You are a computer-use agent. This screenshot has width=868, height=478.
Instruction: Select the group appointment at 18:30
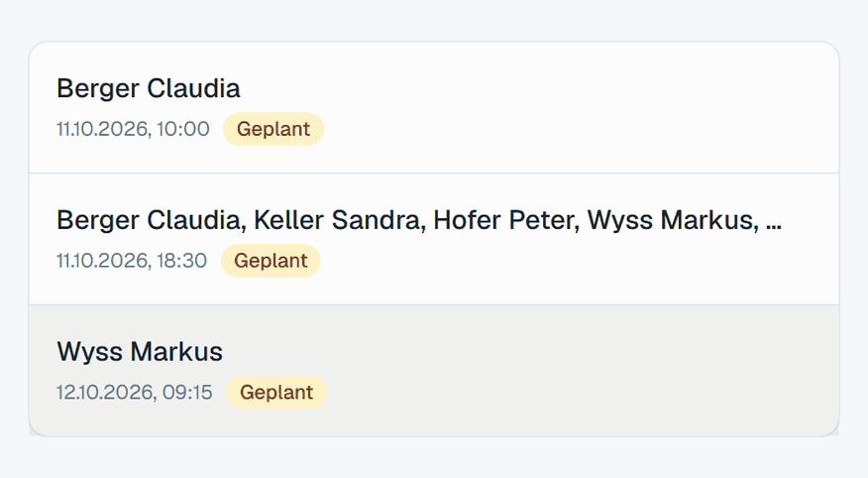click(434, 239)
